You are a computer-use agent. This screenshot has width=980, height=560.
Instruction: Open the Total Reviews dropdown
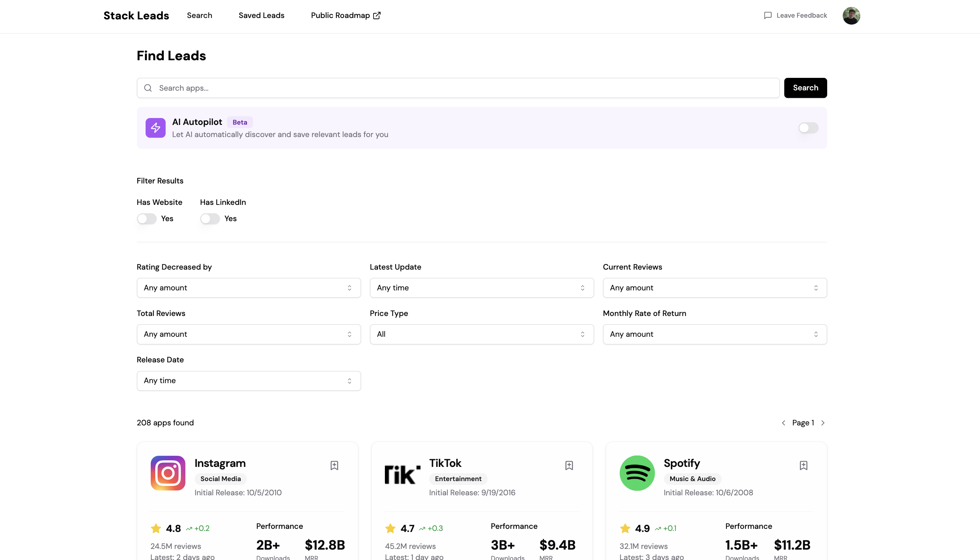249,334
